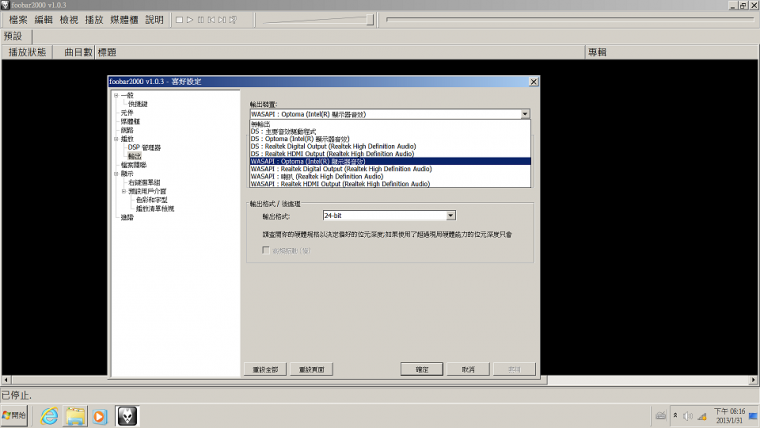Screen dimensions: 760x428
Task: Open the volume speaker tray icon
Action: click(x=688, y=416)
